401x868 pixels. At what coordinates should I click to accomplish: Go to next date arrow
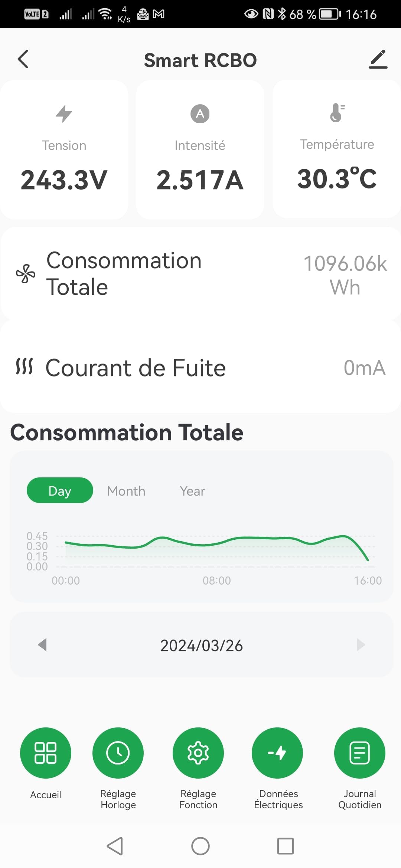tap(361, 645)
